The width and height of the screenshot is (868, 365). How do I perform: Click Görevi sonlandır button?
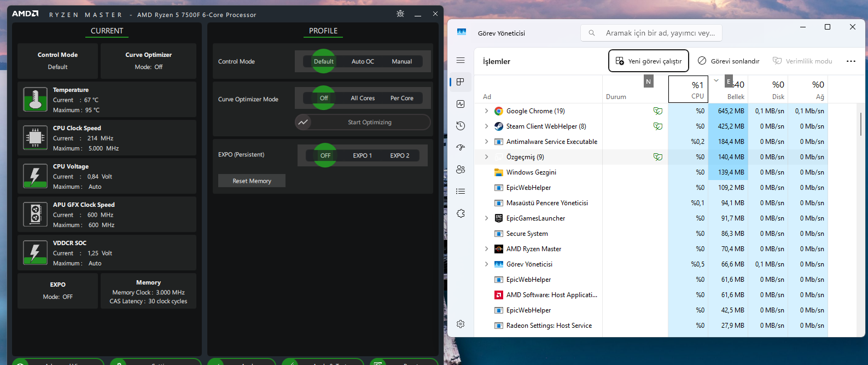pyautogui.click(x=728, y=61)
